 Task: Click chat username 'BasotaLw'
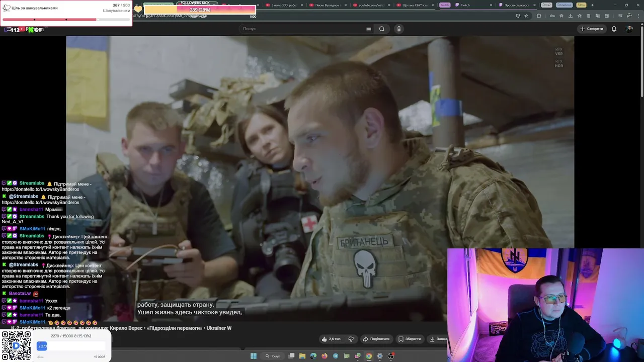tap(20, 294)
